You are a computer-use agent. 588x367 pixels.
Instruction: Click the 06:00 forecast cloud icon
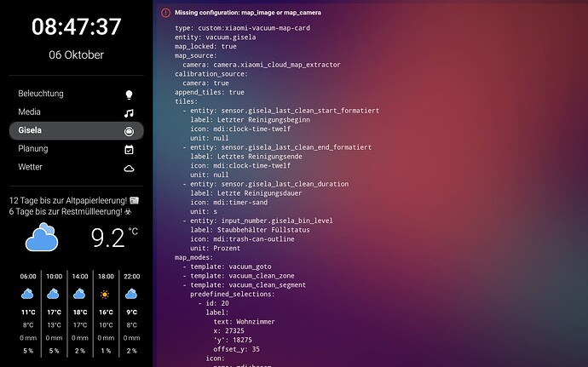coord(27,294)
